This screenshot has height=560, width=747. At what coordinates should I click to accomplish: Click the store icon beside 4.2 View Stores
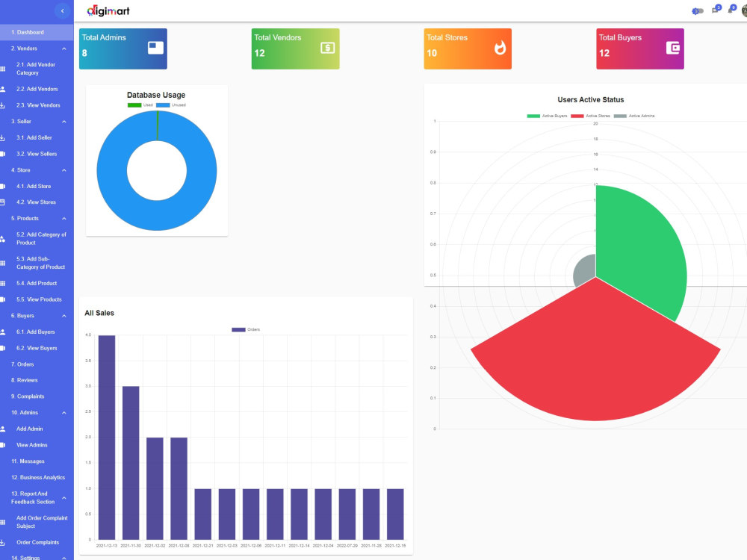pyautogui.click(x=3, y=202)
